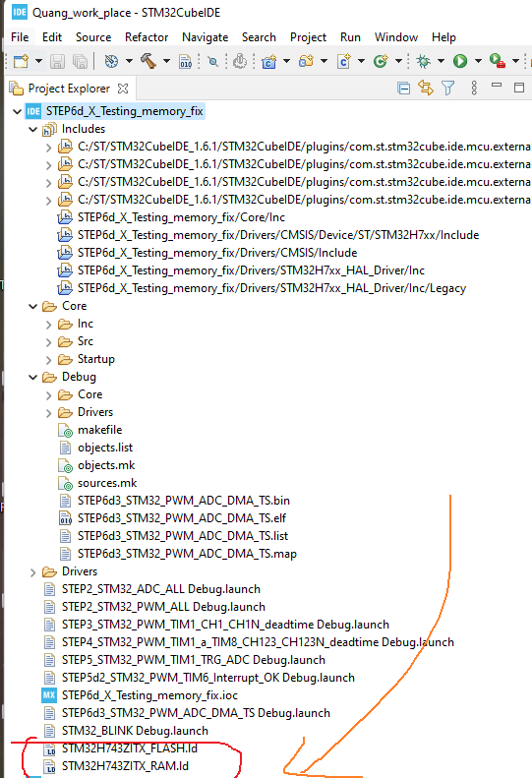Click the MX icon of the .ioc file
This screenshot has width=532, height=778.
tap(49, 695)
